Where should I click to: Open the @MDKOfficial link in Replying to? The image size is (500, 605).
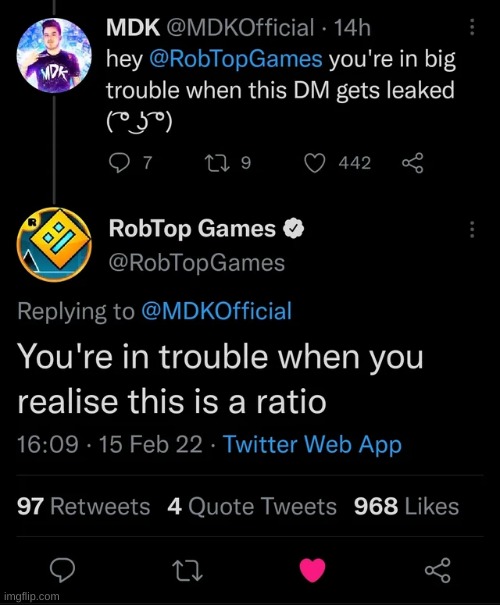[x=217, y=311]
